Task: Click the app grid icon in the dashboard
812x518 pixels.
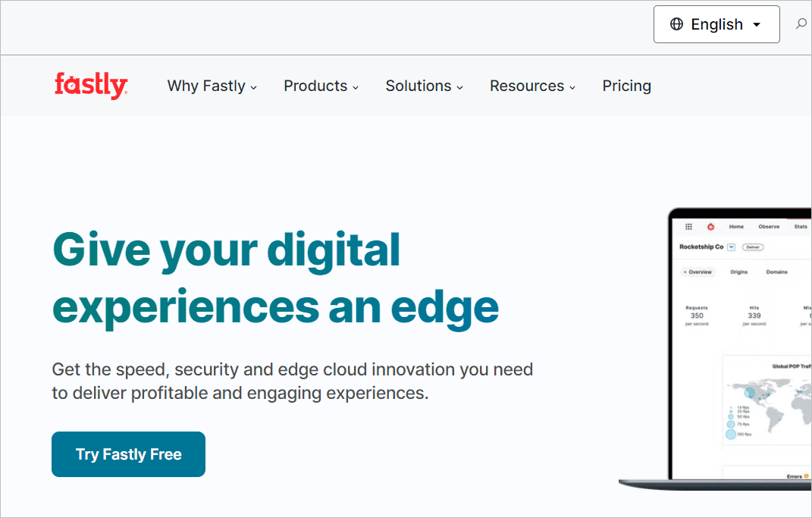Action: tap(688, 226)
